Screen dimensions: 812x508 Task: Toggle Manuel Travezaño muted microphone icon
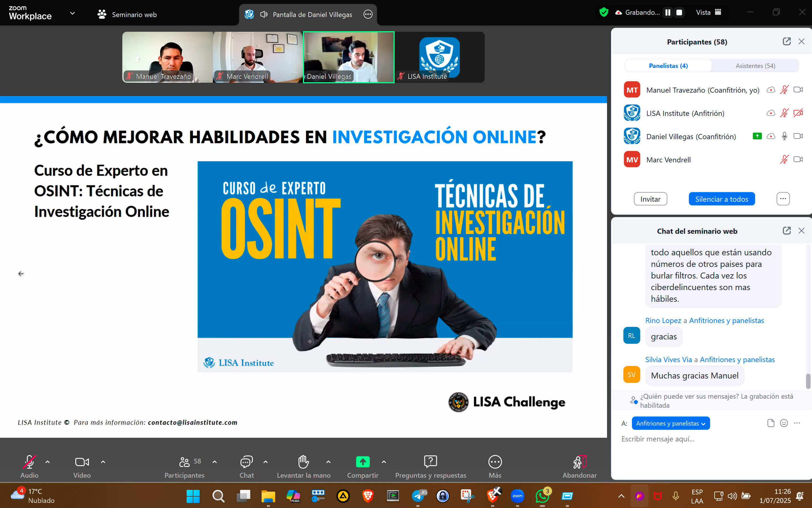[784, 90]
